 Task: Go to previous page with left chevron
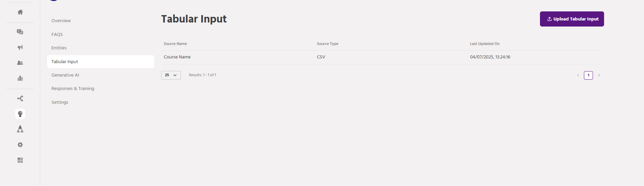point(578,75)
